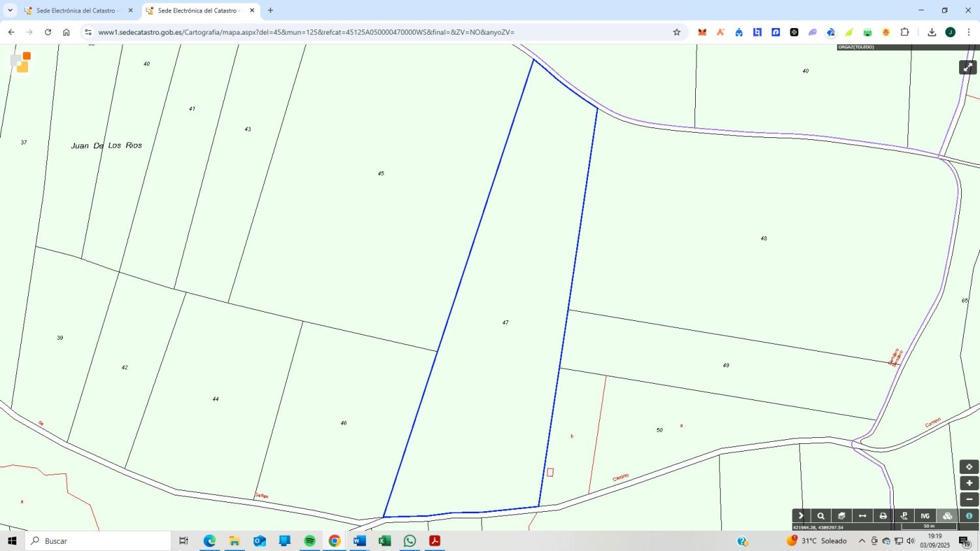Zoom in with the map plus button
This screenshot has width=980, height=551.
pyautogui.click(x=969, y=483)
